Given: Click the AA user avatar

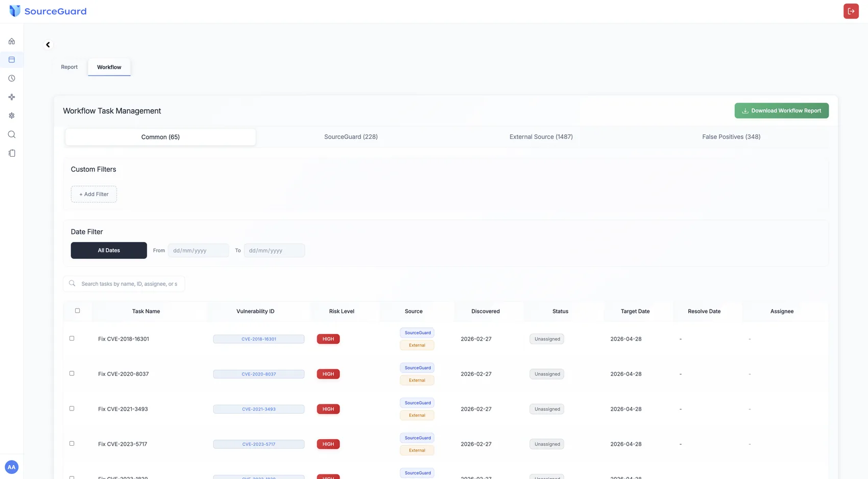Looking at the screenshot, I should pyautogui.click(x=12, y=467).
